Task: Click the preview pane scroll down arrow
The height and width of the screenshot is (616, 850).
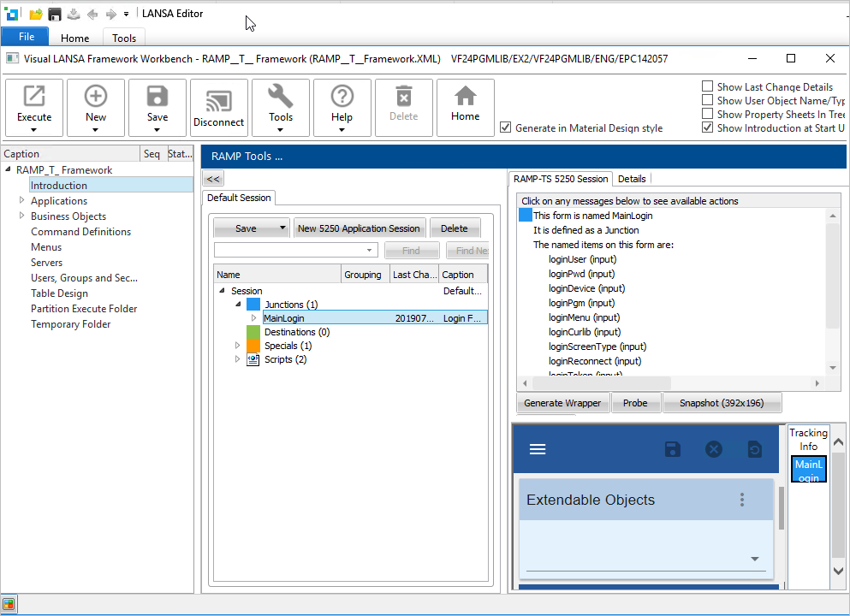Action: coord(838,571)
